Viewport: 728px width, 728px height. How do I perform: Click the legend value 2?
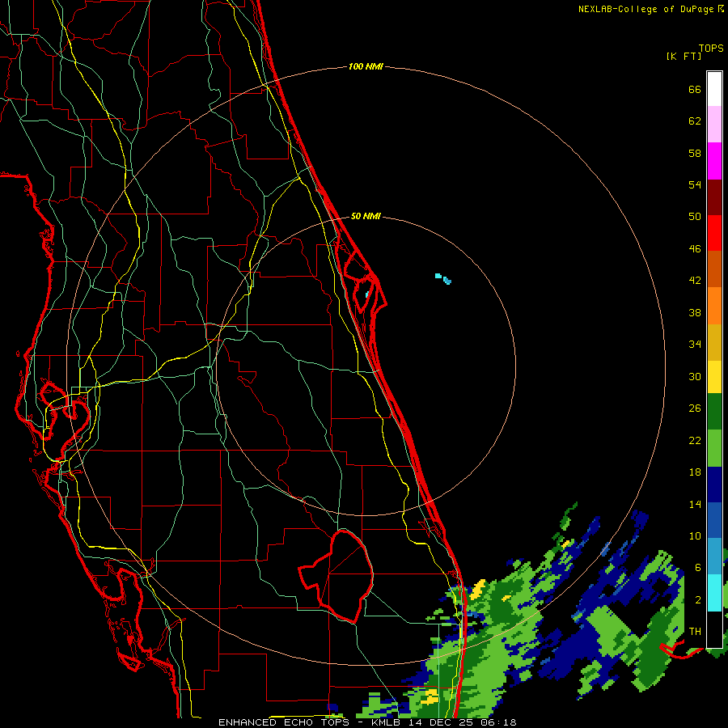pyautogui.click(x=698, y=600)
